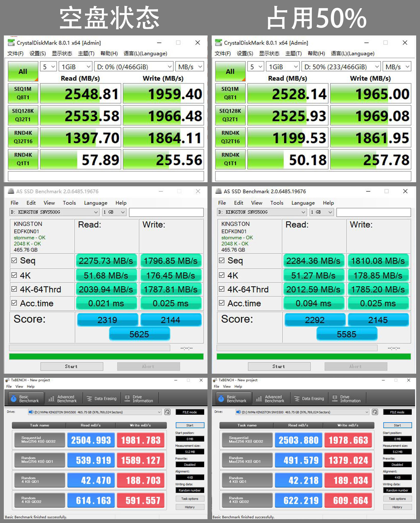Click History in TxBENCH reading 2503.880
This screenshot has height=523, width=420.
pos(397,507)
